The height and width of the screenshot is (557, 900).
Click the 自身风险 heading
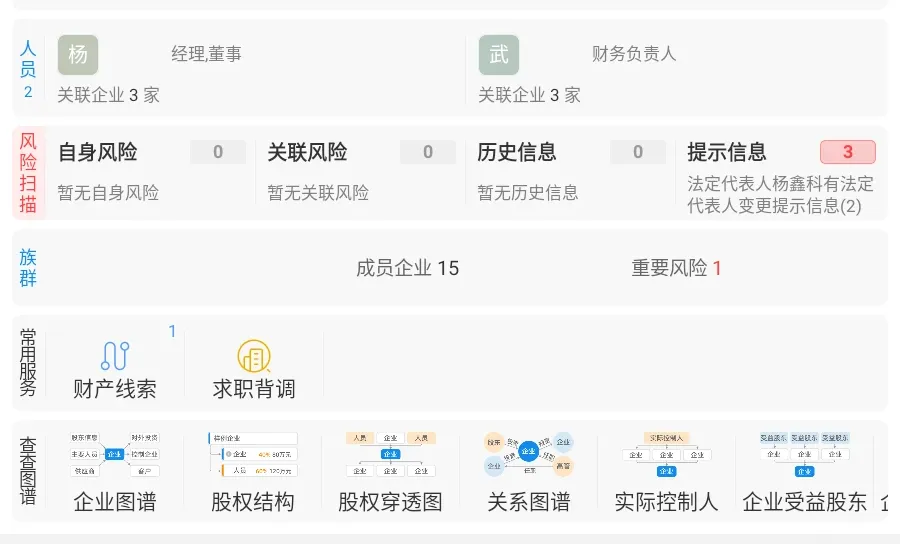click(98, 152)
